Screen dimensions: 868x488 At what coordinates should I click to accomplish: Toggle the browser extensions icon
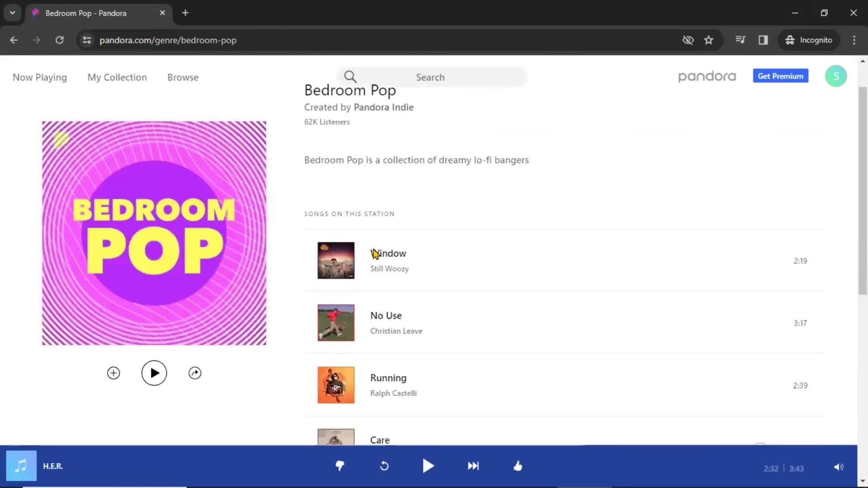741,40
